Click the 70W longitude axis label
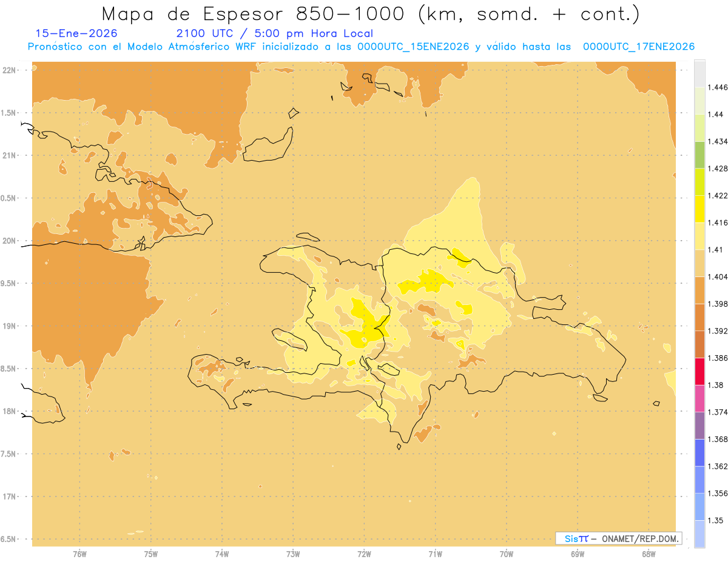The width and height of the screenshot is (728, 562). (507, 554)
